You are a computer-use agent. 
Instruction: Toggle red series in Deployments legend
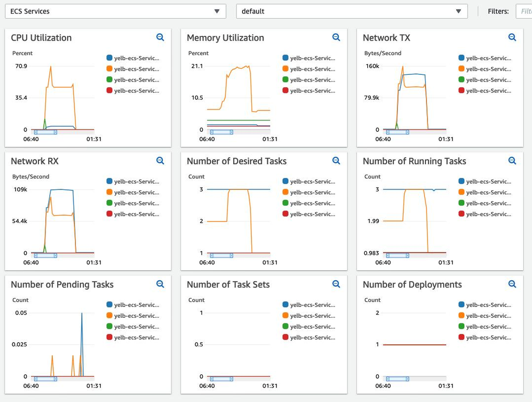coord(485,337)
